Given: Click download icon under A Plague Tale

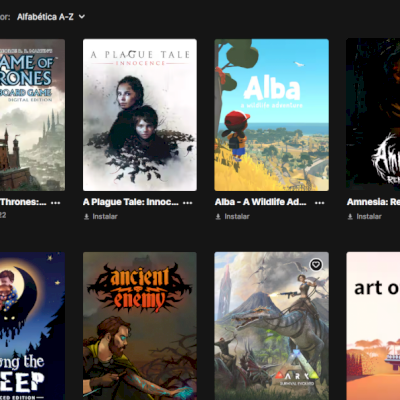Looking at the screenshot, I should point(86,217).
